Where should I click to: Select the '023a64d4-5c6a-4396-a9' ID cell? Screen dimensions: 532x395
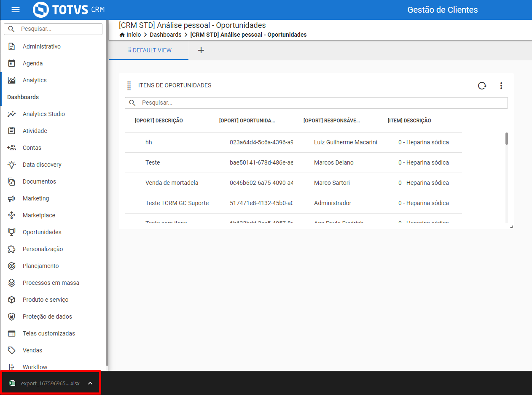pyautogui.click(x=261, y=142)
